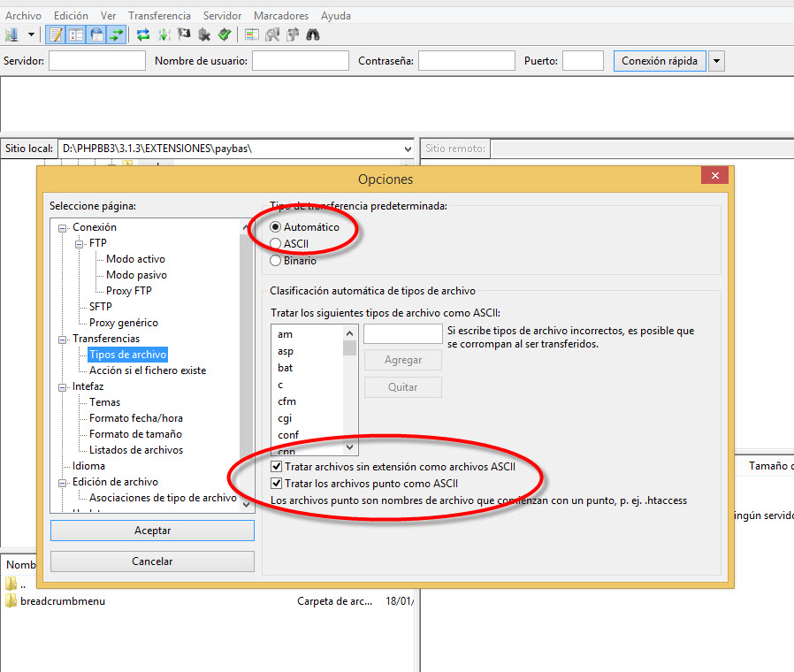Select the Binario transfer type radio
The height and width of the screenshot is (672, 794).
[x=277, y=261]
